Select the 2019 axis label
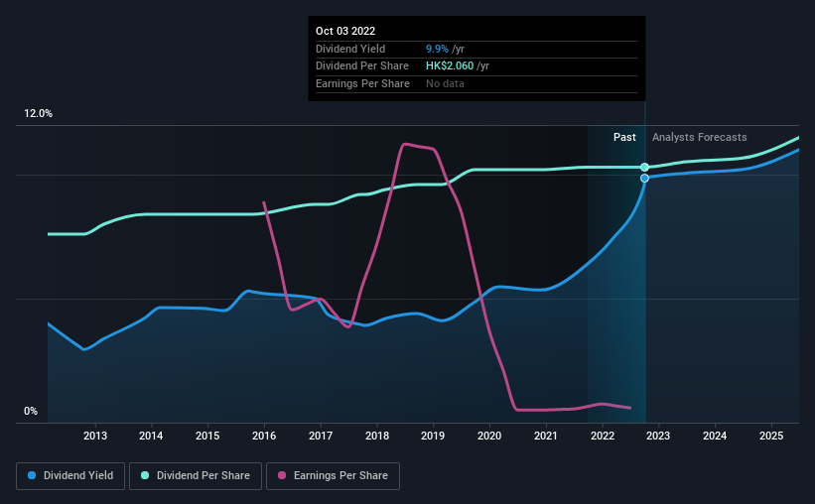This screenshot has height=504, width=815. tap(433, 436)
